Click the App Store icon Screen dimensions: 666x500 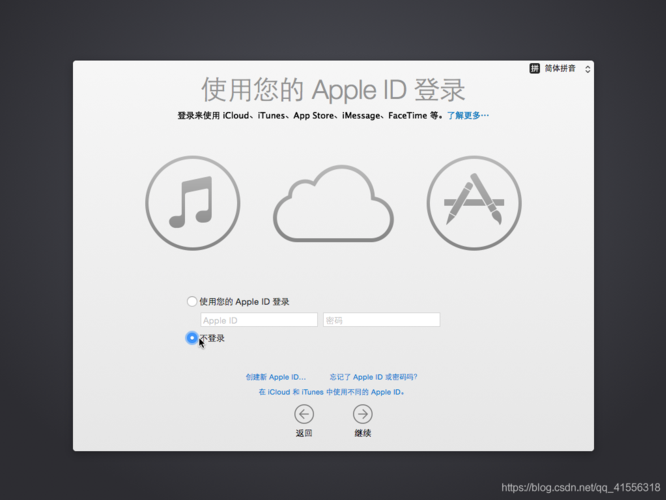point(474,203)
